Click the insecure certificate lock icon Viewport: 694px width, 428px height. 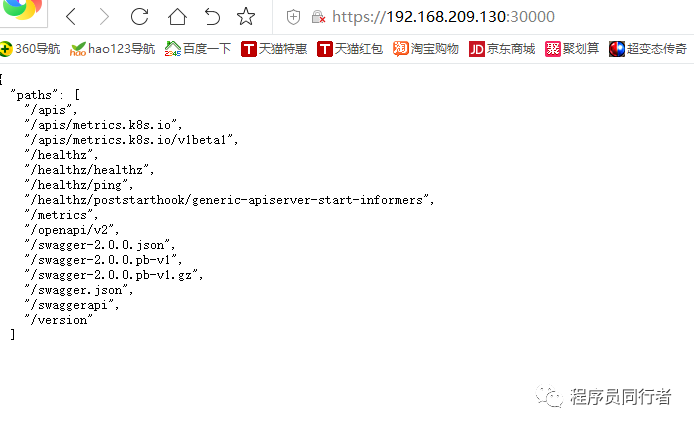(318, 17)
